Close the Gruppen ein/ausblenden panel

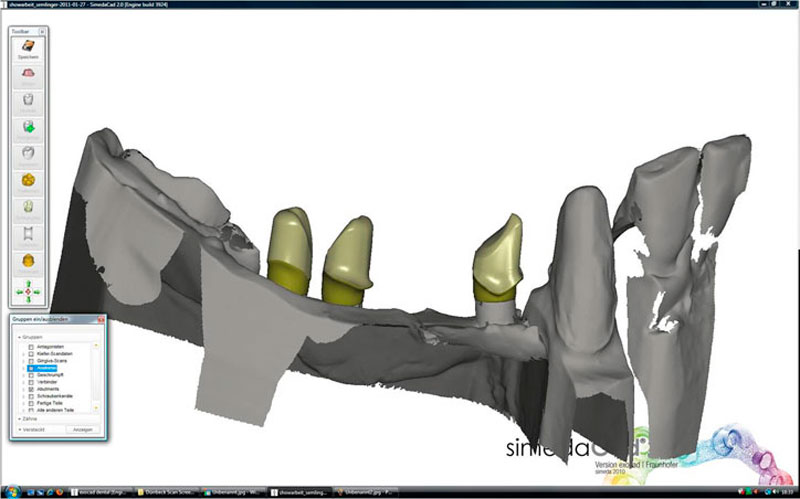(x=98, y=319)
